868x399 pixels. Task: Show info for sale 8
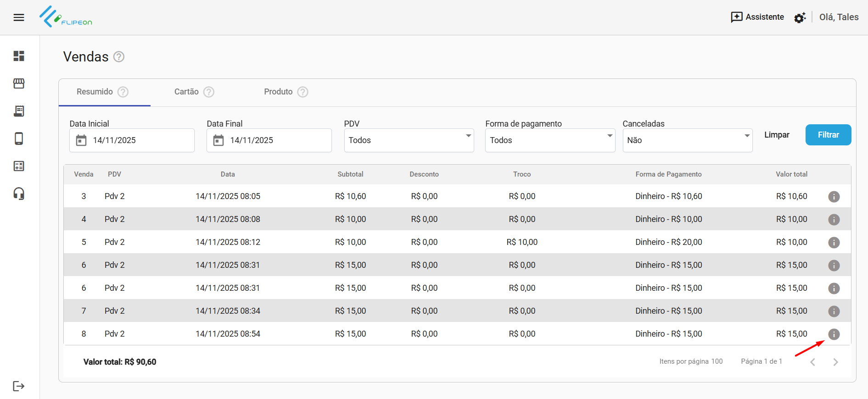(834, 334)
